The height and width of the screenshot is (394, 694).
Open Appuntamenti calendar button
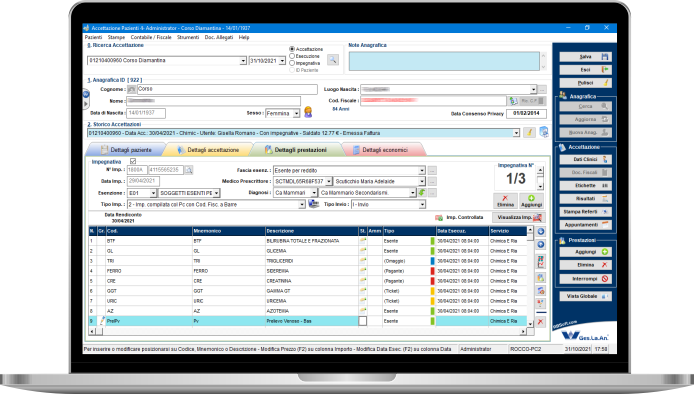[586, 225]
